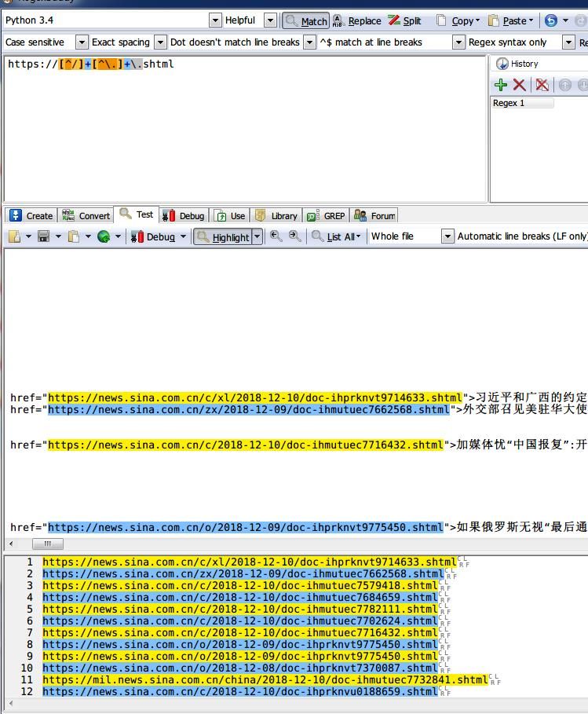
Task: Expand the Save file dropdown arrow
Action: pyautogui.click(x=58, y=236)
